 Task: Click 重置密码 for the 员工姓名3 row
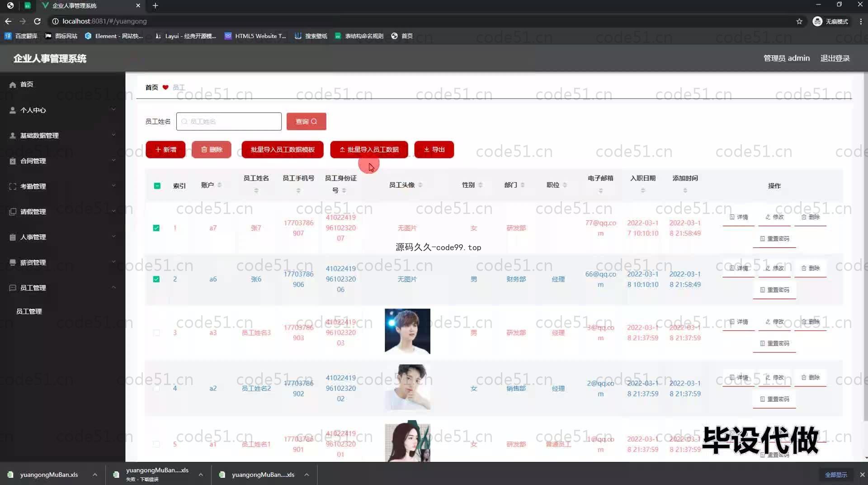pos(774,343)
